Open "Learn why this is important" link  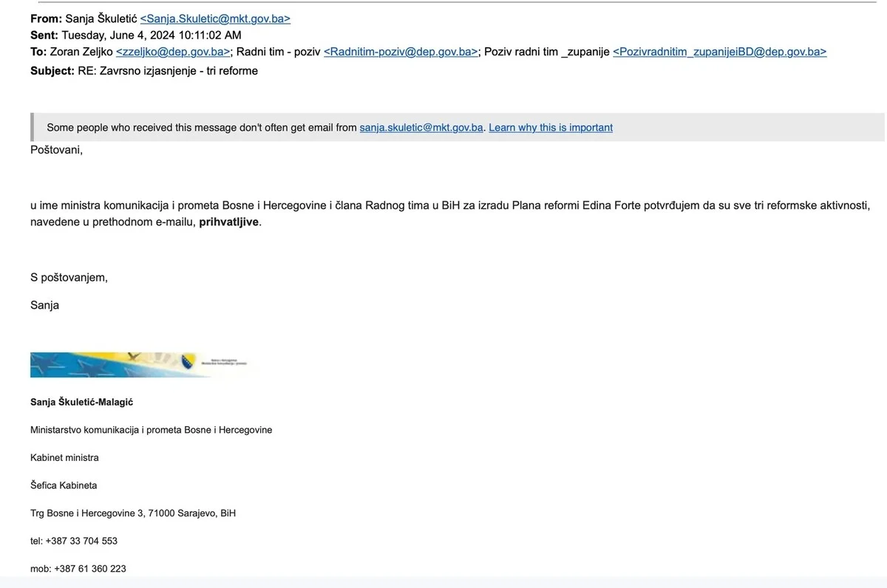[x=551, y=128]
